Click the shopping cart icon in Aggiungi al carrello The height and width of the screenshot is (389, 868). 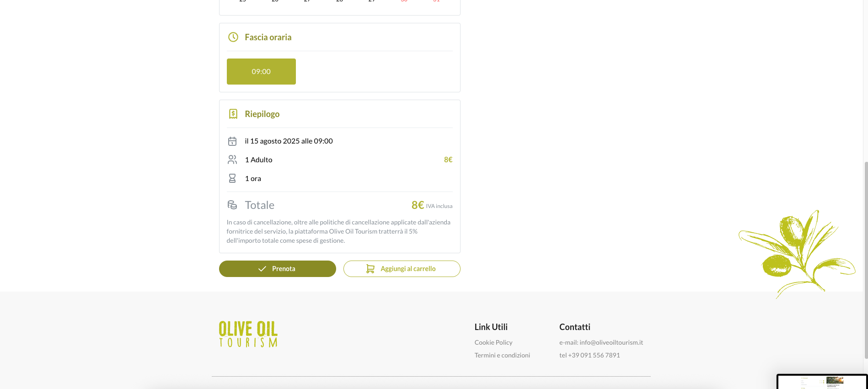pyautogui.click(x=370, y=269)
